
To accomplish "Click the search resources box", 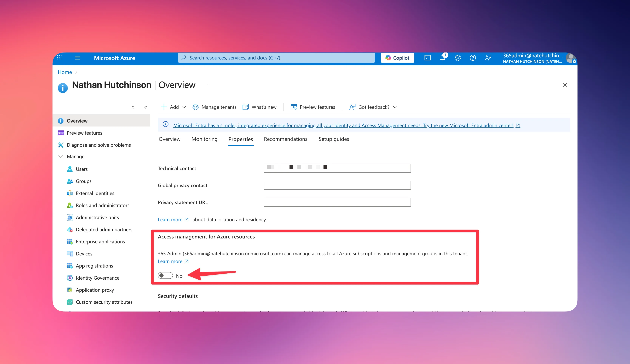I will click(276, 58).
